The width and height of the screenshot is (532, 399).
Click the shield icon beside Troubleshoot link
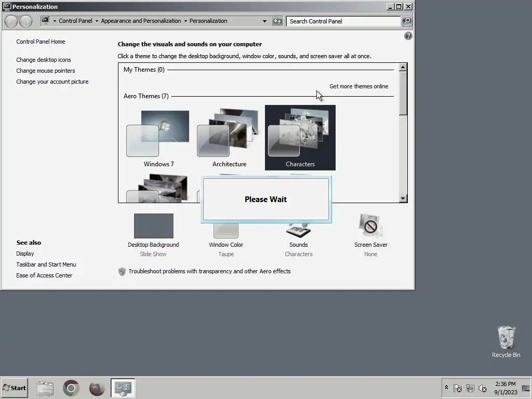tap(122, 271)
